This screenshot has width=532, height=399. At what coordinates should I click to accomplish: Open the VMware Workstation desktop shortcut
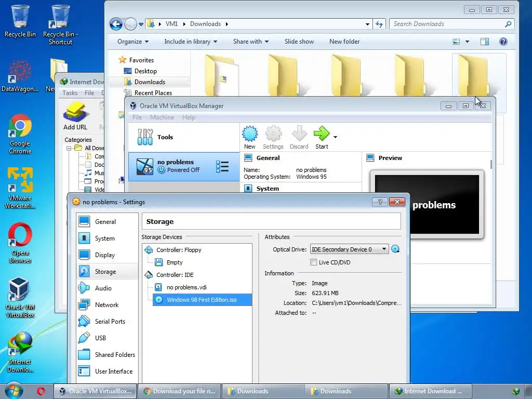point(20,188)
